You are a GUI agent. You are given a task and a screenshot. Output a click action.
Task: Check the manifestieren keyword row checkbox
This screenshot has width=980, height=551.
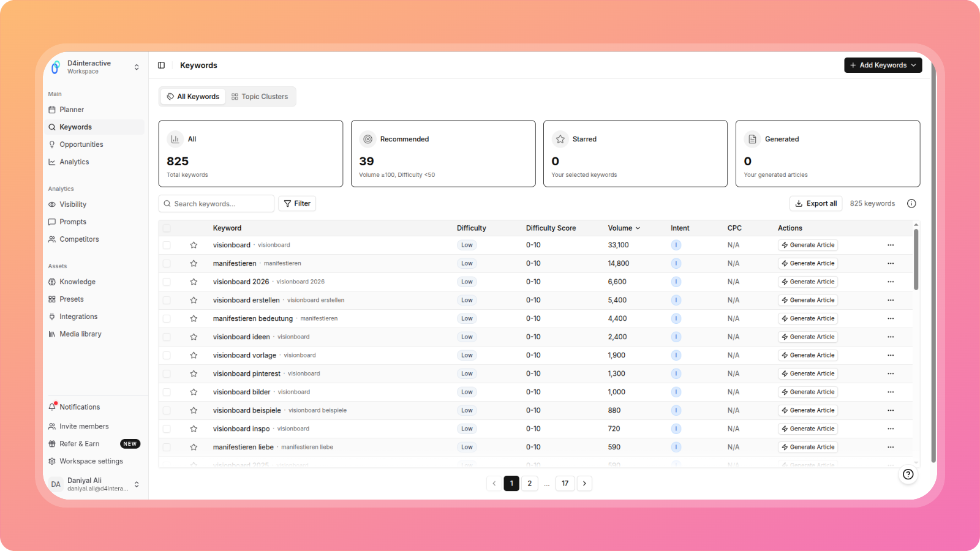click(167, 263)
